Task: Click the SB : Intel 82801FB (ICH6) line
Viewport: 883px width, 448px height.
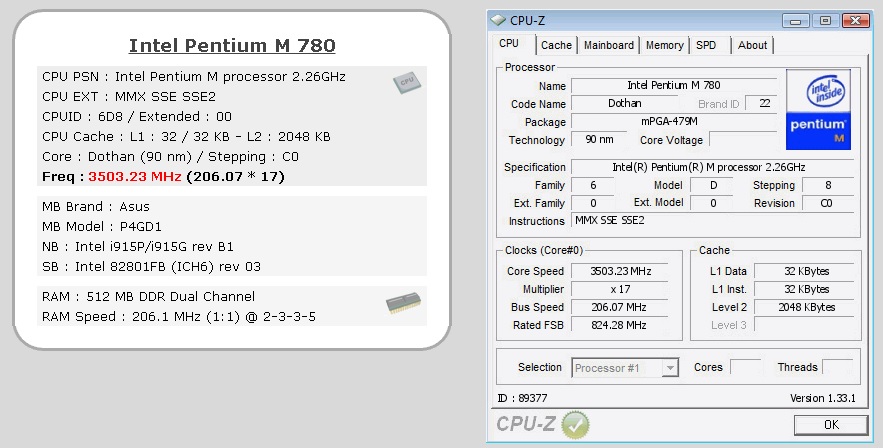Action: pyautogui.click(x=151, y=267)
